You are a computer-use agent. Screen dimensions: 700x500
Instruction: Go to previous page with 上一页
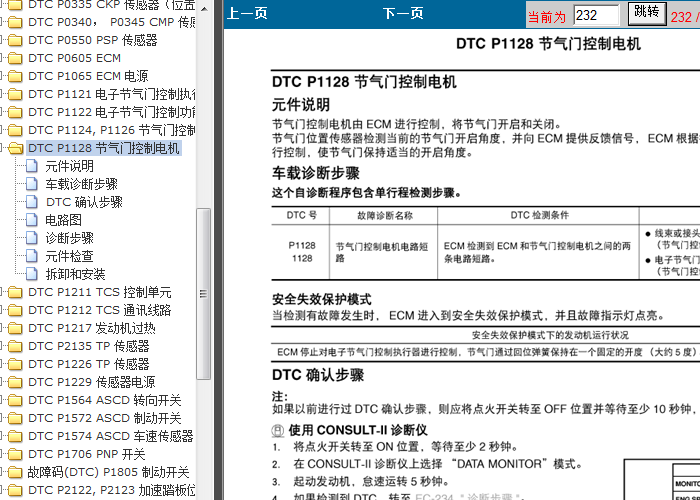(247, 13)
